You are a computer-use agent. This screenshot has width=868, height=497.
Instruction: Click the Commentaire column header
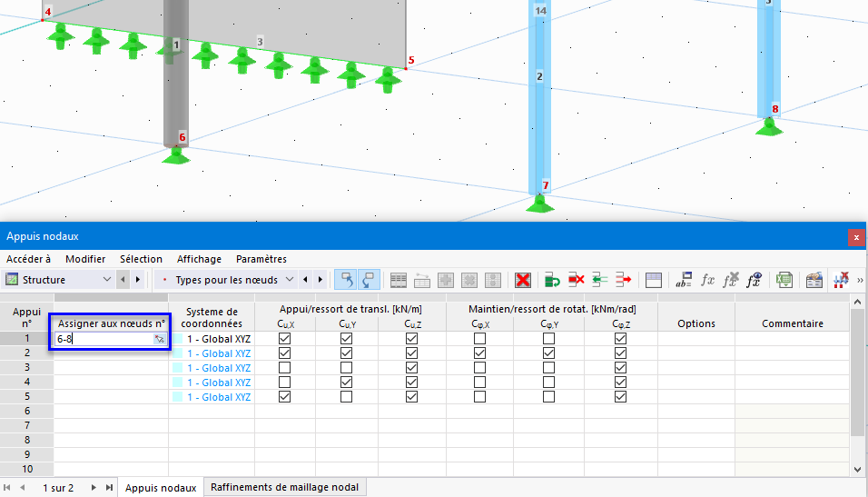792,323
